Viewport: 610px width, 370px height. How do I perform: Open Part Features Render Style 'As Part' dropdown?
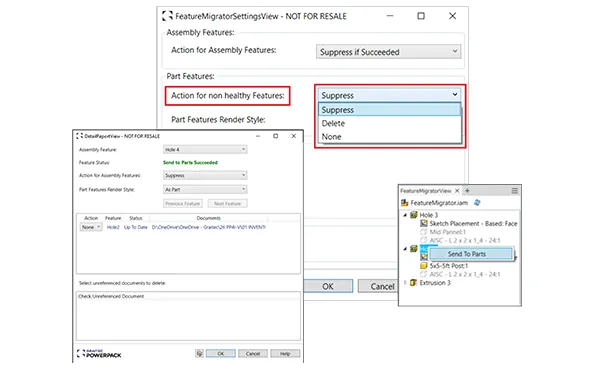(205, 189)
